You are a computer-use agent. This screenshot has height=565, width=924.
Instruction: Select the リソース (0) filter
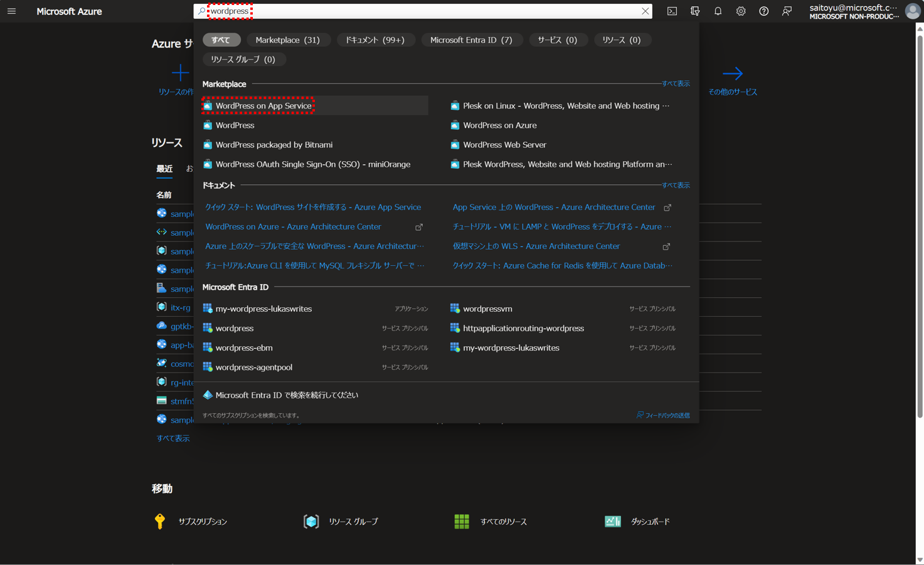click(621, 40)
